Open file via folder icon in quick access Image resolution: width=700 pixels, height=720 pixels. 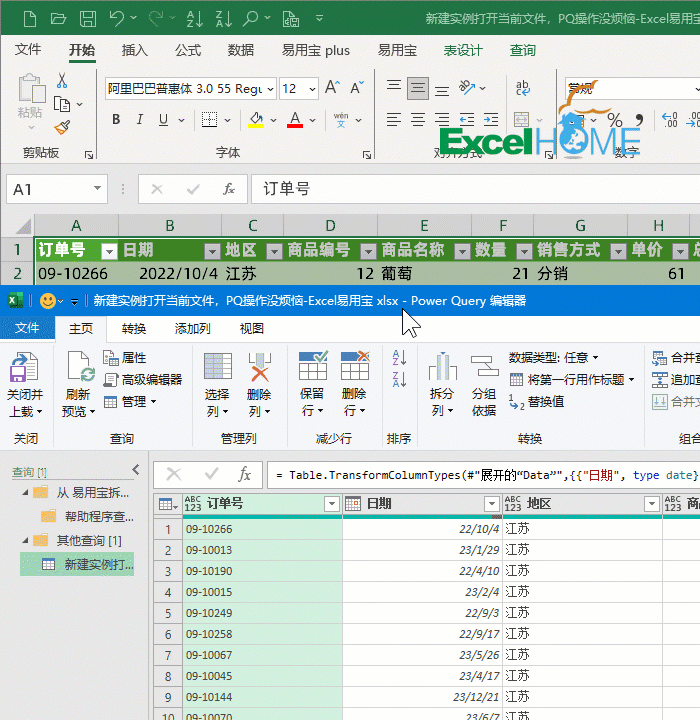[x=58, y=19]
